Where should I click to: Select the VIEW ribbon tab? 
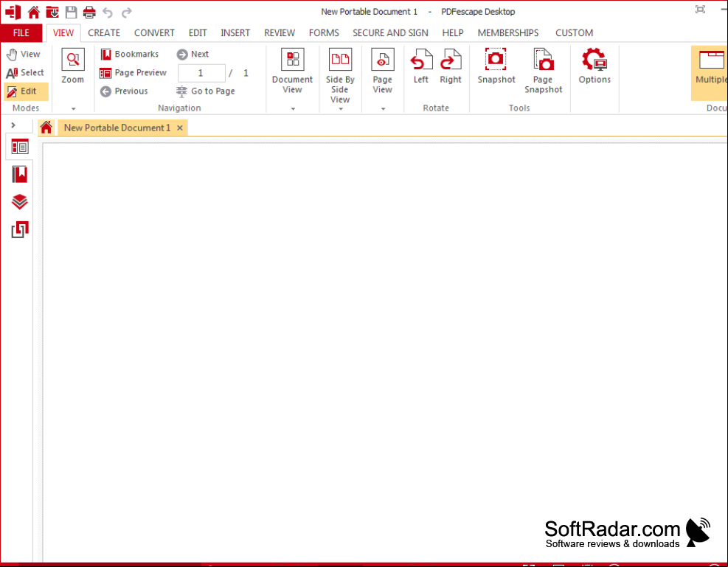click(x=63, y=33)
